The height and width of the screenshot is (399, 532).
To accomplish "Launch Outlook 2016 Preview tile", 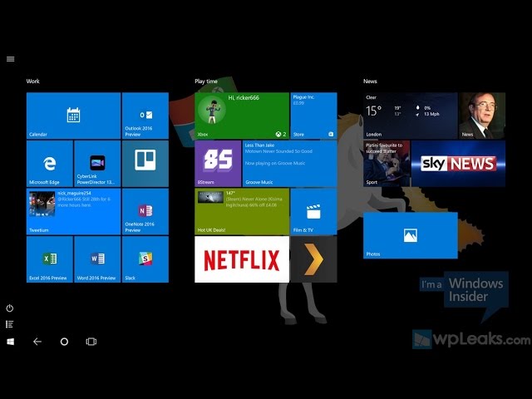I will pos(145,116).
